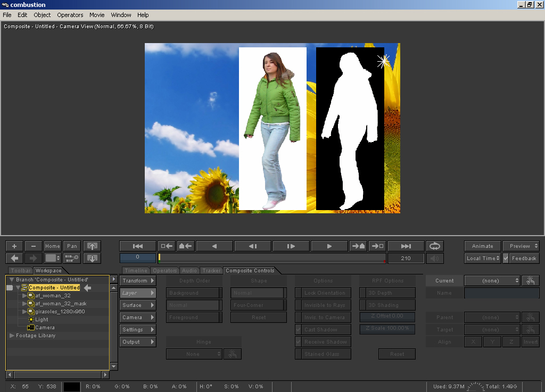This screenshot has height=392, width=545.
Task: Toggle Receive Shadow checkbox
Action: click(x=298, y=341)
